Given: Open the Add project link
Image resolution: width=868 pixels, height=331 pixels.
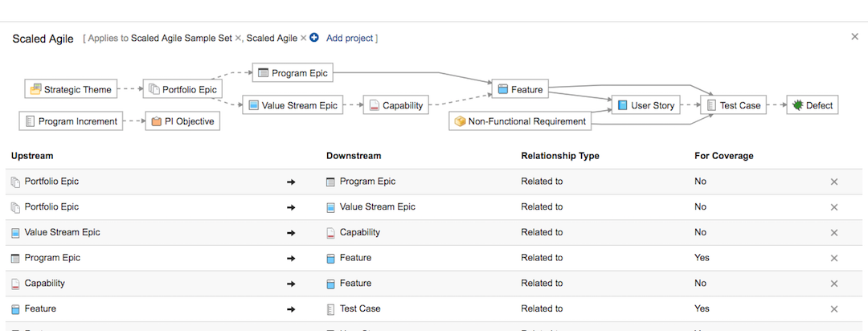Looking at the screenshot, I should tap(350, 39).
